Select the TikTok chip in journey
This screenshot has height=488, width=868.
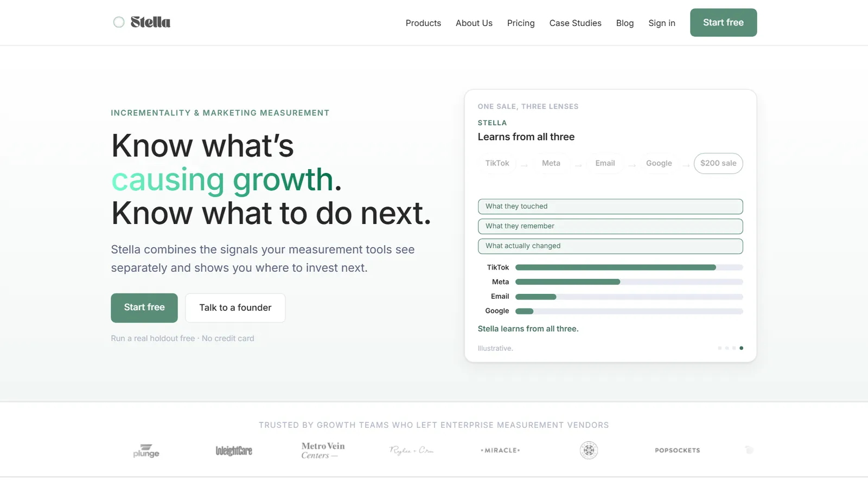pos(497,163)
